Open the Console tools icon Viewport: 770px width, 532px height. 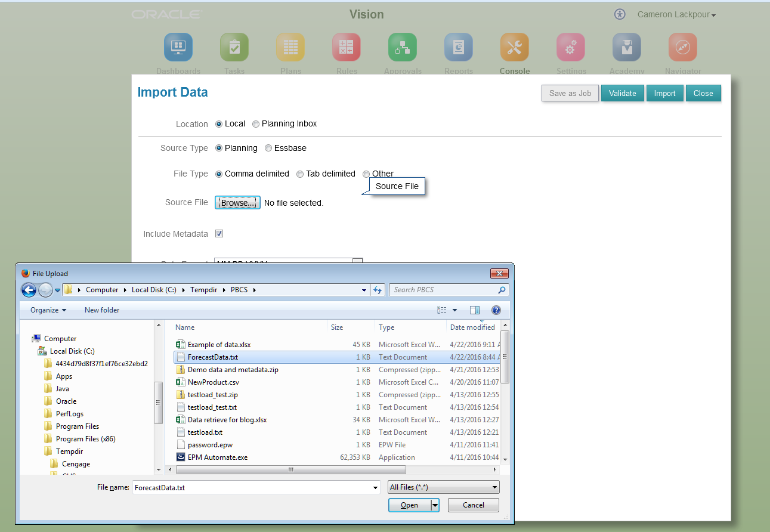(x=515, y=47)
